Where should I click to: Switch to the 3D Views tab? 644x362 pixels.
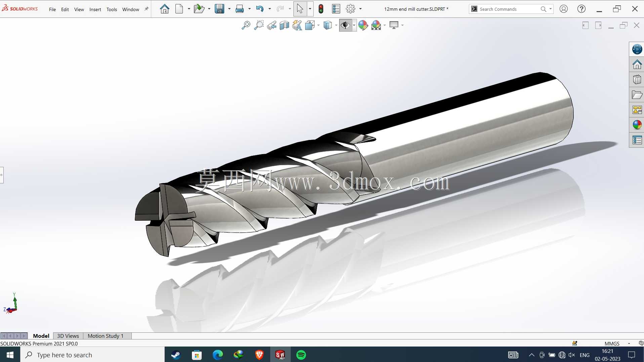(68, 336)
